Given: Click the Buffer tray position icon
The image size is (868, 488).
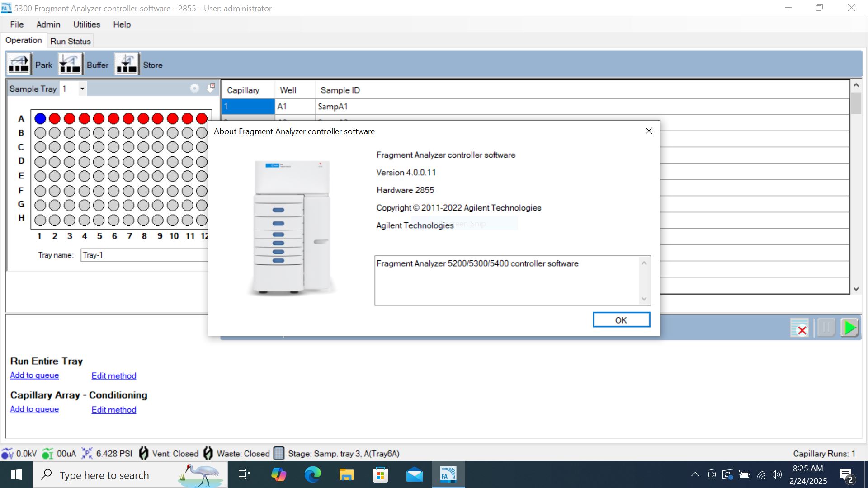Looking at the screenshot, I should [70, 64].
